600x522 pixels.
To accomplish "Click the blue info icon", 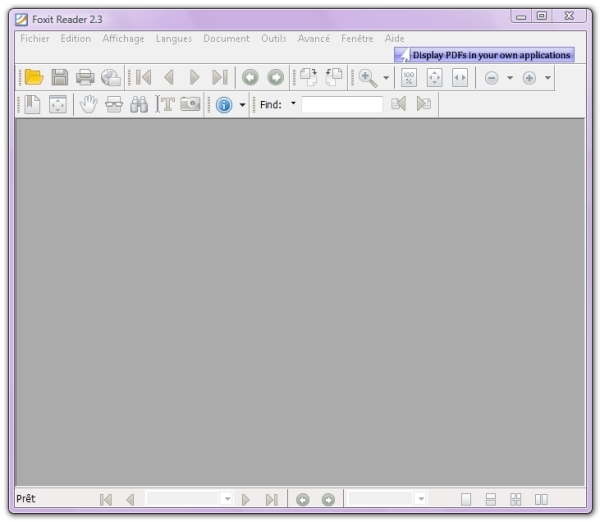I will pos(224,104).
